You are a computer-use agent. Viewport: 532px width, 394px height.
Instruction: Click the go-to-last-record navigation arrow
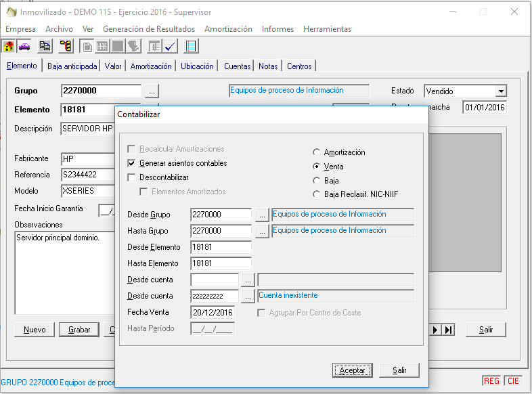(448, 330)
